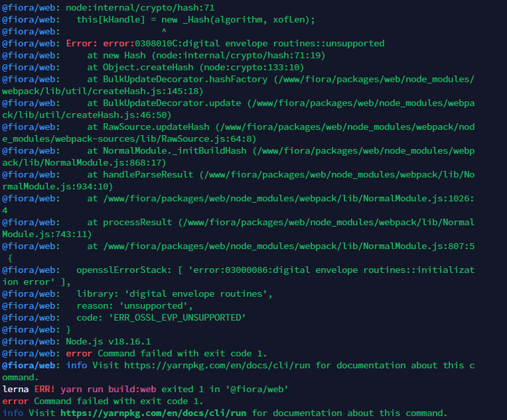The width and height of the screenshot is (507, 420).
Task: Click 'lerna' text on the ERR! line
Action: click(15, 389)
